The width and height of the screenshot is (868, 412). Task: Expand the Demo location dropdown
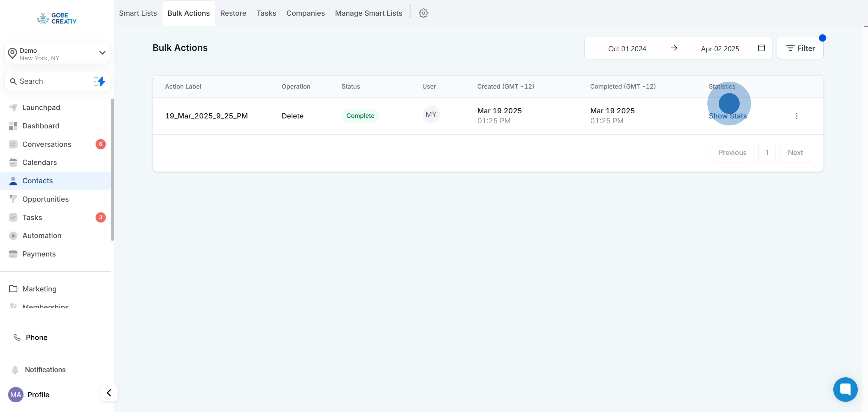click(102, 53)
